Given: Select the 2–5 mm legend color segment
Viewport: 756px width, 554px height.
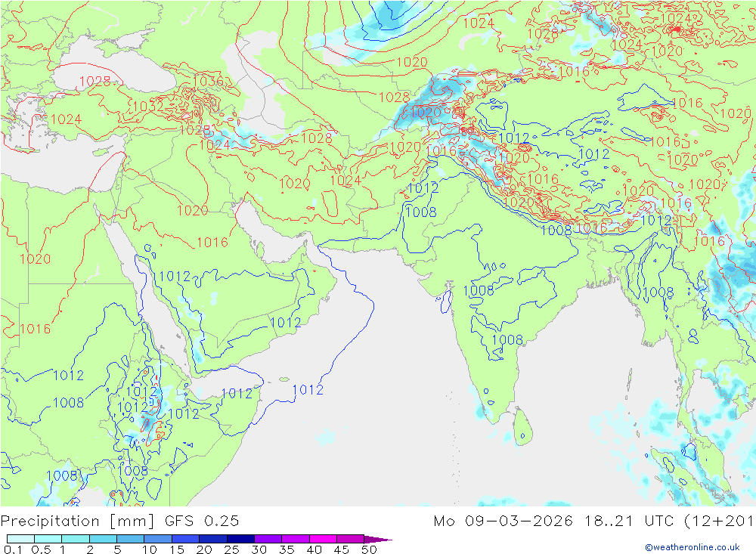Looking at the screenshot, I should click(103, 539).
